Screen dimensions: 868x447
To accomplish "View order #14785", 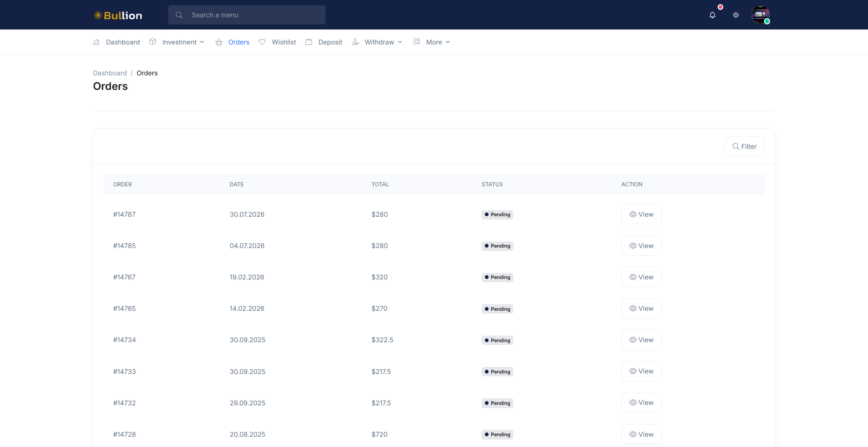I will pyautogui.click(x=641, y=246).
